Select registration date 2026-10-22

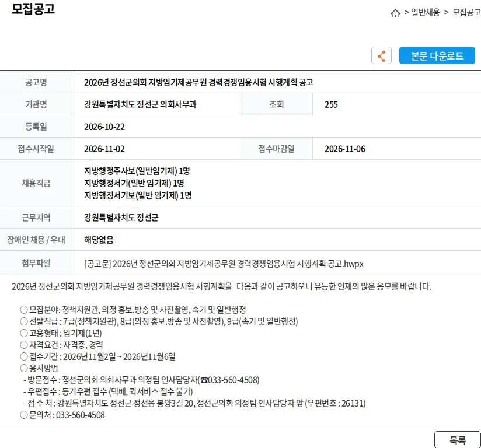(x=104, y=127)
